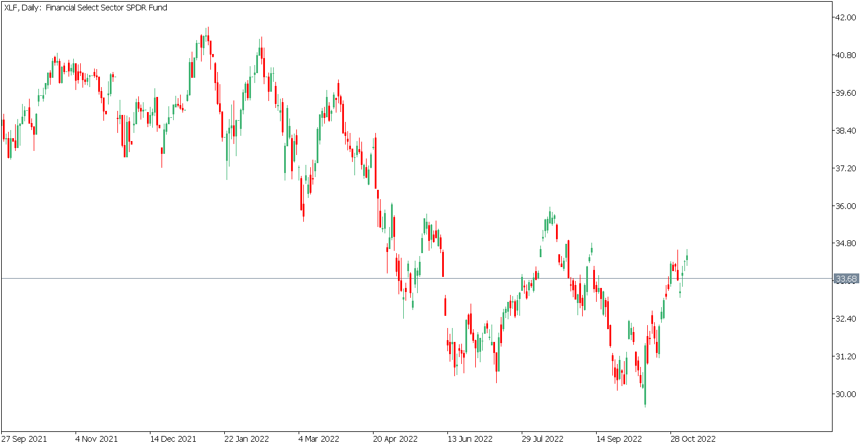Click the '20 Apr 2022' date label
This screenshot has width=868, height=447.
(x=396, y=439)
